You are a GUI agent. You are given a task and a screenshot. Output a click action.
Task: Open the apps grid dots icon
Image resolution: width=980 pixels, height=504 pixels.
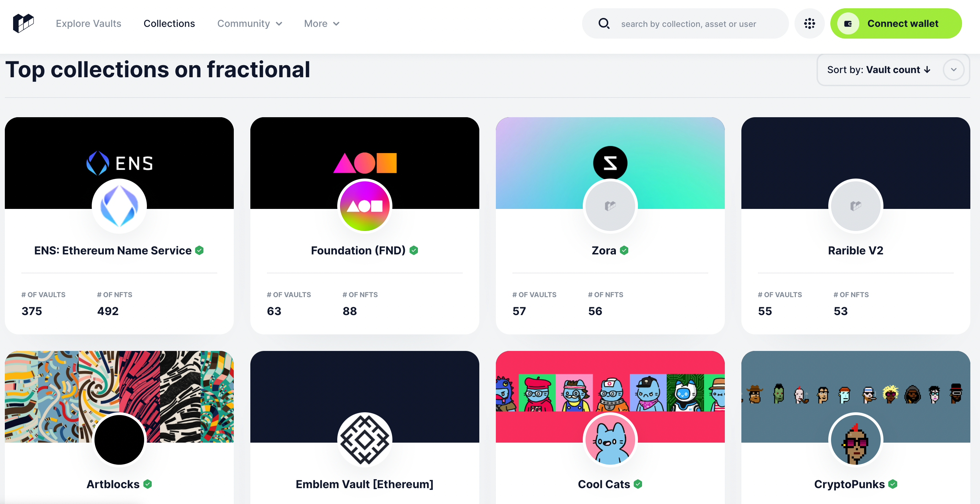click(809, 23)
